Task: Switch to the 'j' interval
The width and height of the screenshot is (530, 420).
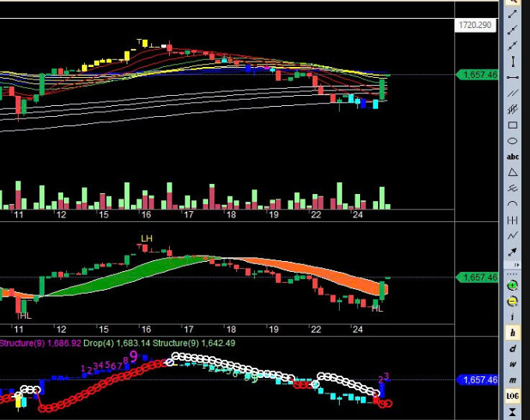Action: pyautogui.click(x=512, y=316)
